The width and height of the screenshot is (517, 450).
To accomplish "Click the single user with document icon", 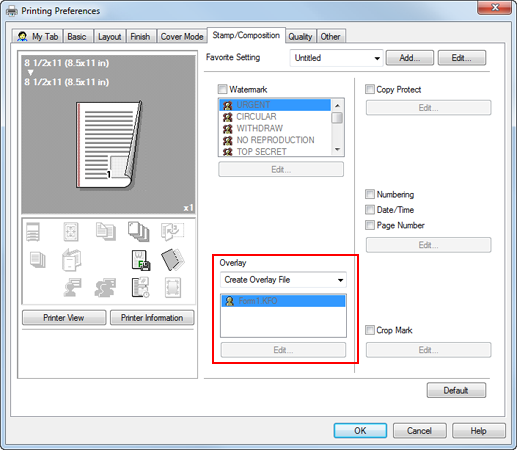I will tap(72, 287).
